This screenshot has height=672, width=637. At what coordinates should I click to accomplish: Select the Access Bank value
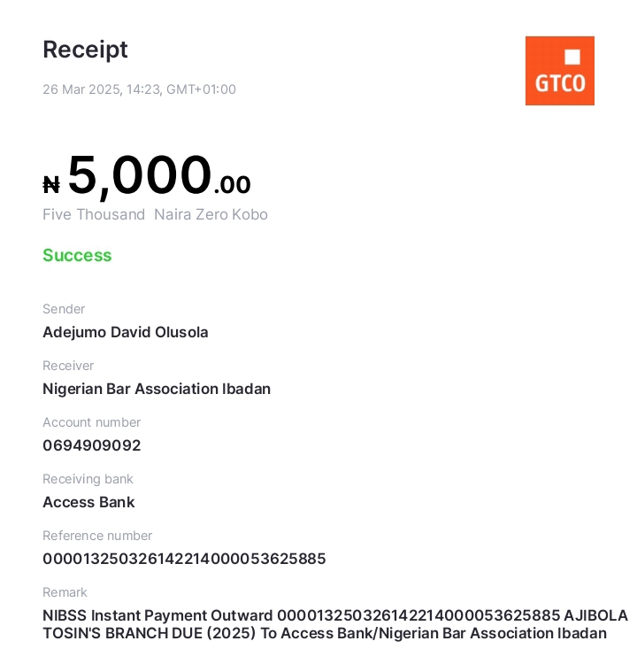click(88, 502)
